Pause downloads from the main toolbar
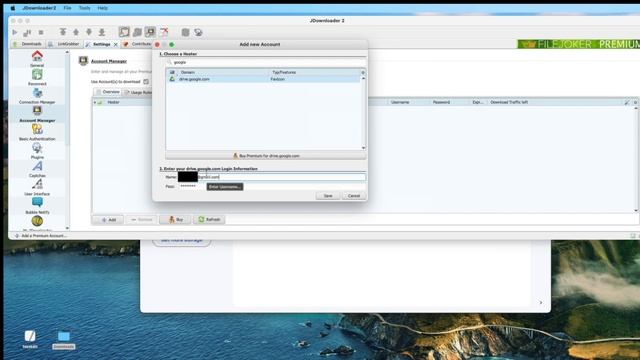This screenshot has width=640, height=360. [x=27, y=32]
